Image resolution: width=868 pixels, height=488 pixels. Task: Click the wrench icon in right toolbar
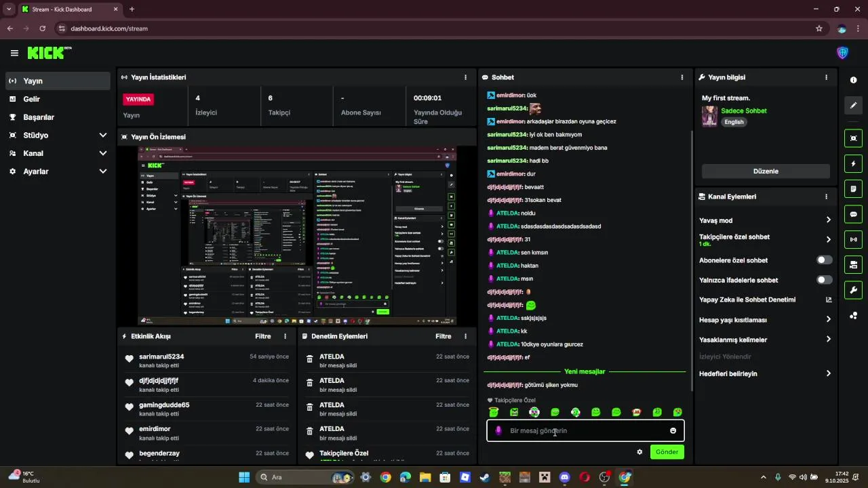click(853, 290)
